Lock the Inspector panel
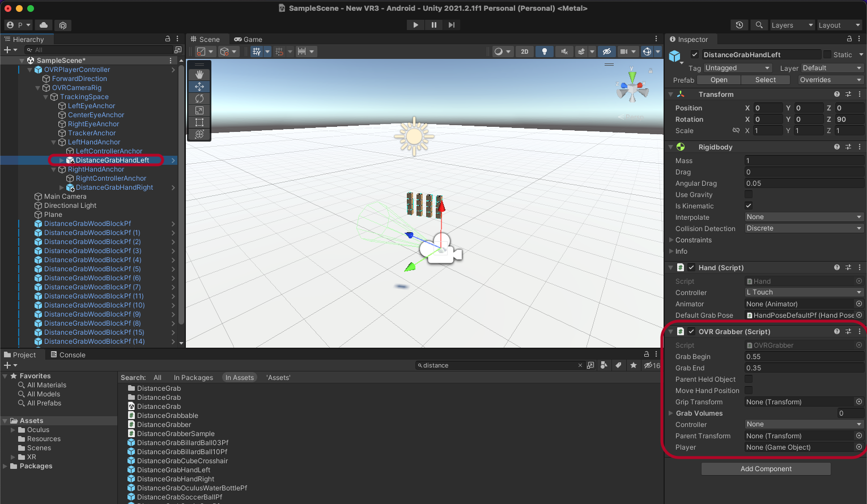The width and height of the screenshot is (867, 504). (x=849, y=39)
